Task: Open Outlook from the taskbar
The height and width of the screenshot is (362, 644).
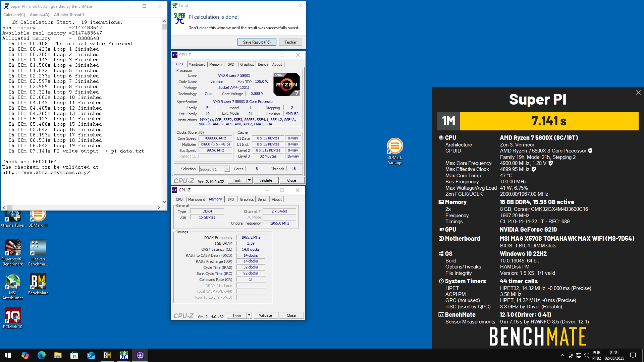Action: [91, 355]
